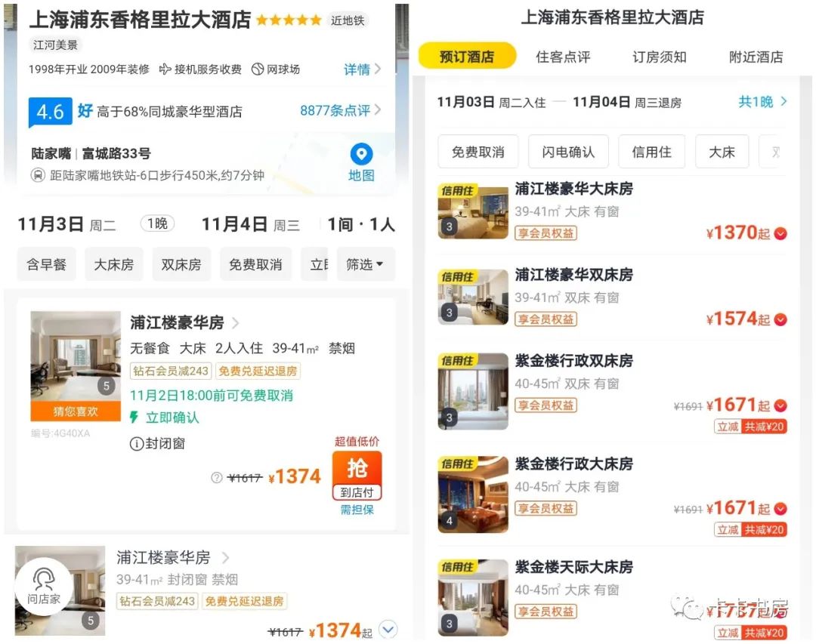Enable the 闪电确认 filter chip
The image size is (816, 644).
(567, 152)
